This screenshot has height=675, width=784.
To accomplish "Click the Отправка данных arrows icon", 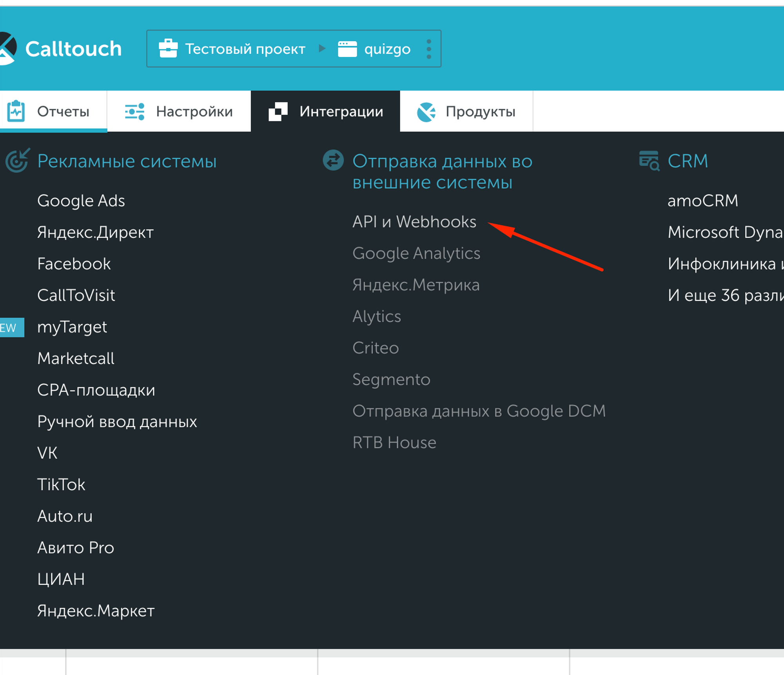I will pyautogui.click(x=333, y=160).
